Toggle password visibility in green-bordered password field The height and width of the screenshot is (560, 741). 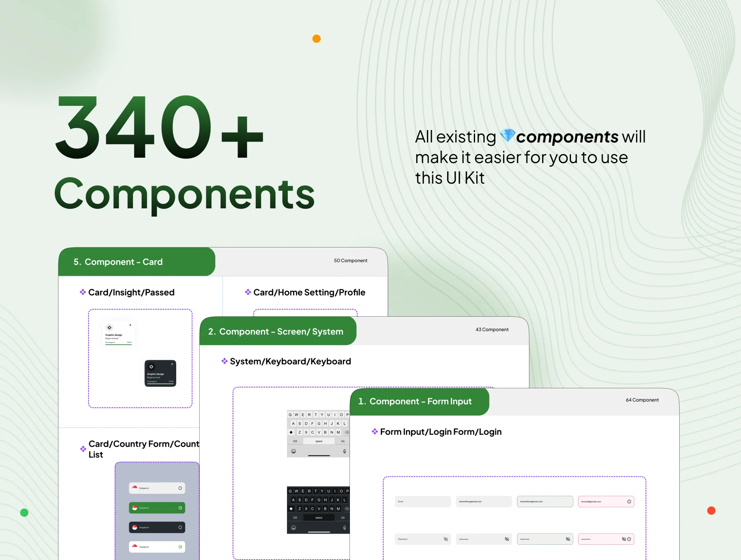(x=568, y=539)
